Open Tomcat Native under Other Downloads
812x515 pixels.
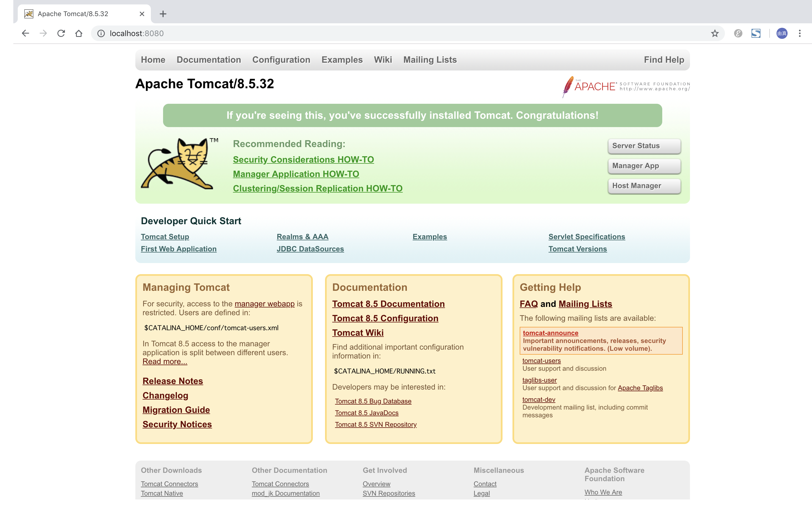click(162, 493)
